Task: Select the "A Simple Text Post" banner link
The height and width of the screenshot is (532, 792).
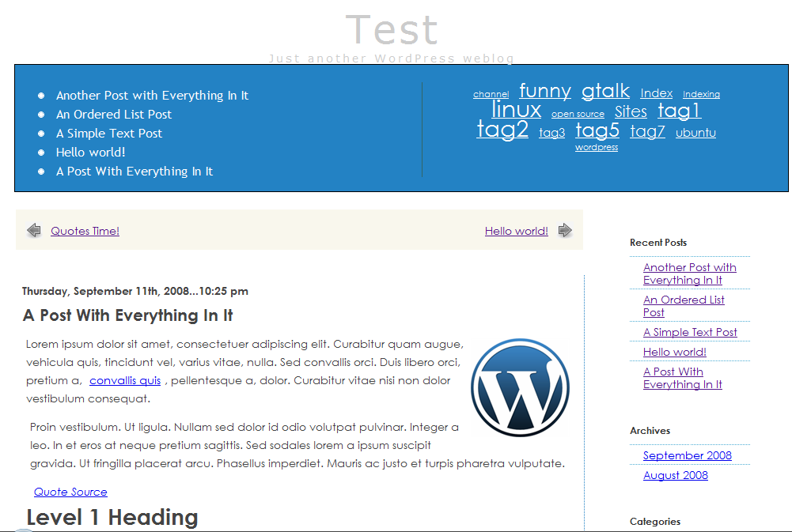Action: click(x=109, y=133)
